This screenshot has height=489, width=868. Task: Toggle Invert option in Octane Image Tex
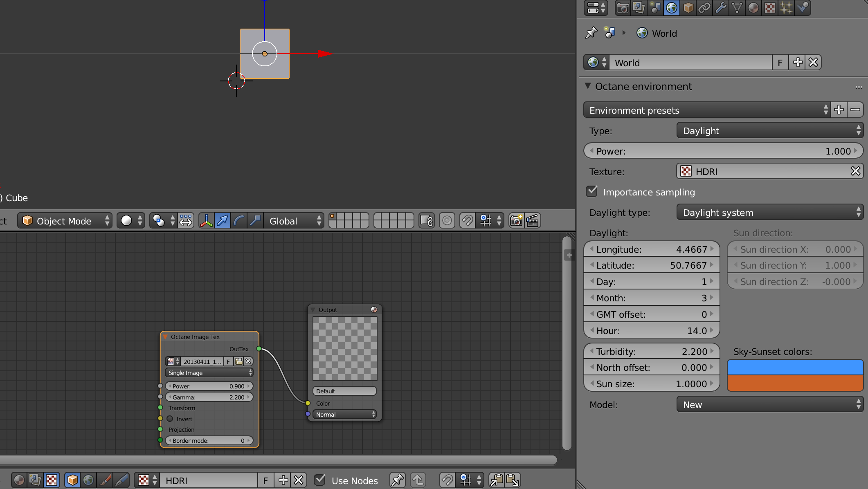170,419
